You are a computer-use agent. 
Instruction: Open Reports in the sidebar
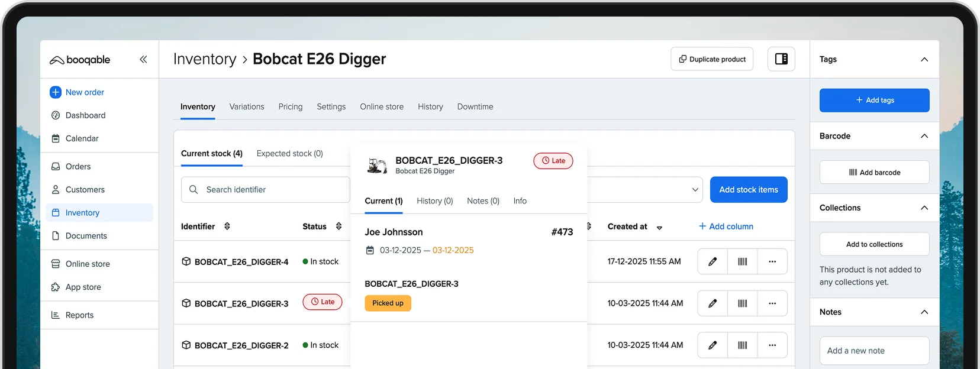[79, 315]
